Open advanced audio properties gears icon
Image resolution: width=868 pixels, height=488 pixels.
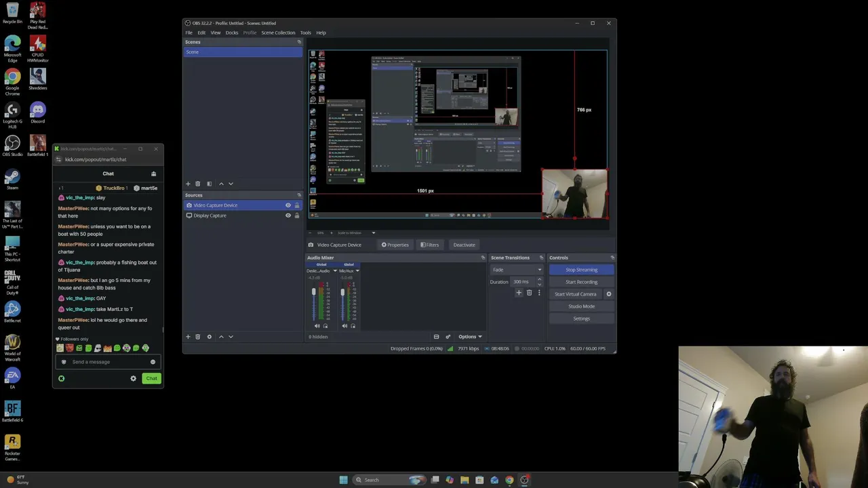[448, 337]
